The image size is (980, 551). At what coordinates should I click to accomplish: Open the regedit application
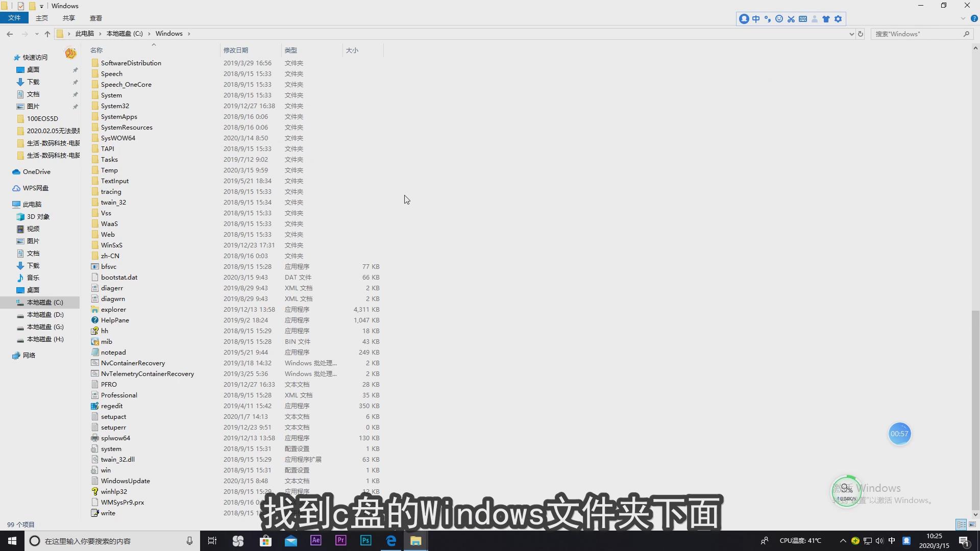(x=111, y=405)
